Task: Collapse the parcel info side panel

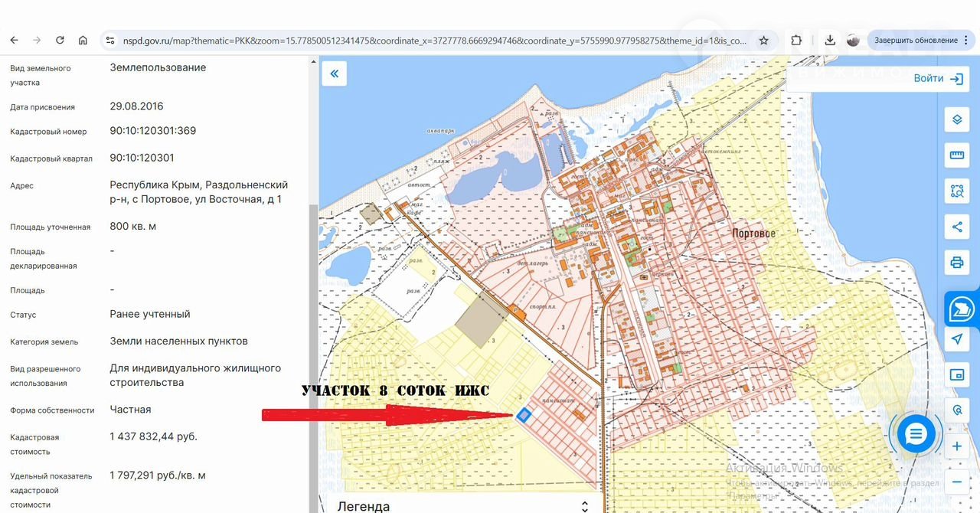Action: pos(334,74)
